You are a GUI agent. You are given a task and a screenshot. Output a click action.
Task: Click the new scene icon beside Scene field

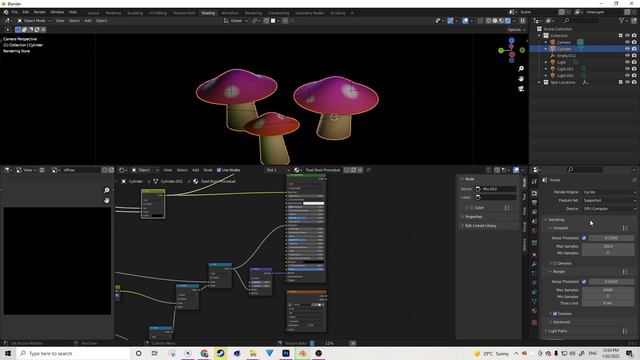coord(562,12)
